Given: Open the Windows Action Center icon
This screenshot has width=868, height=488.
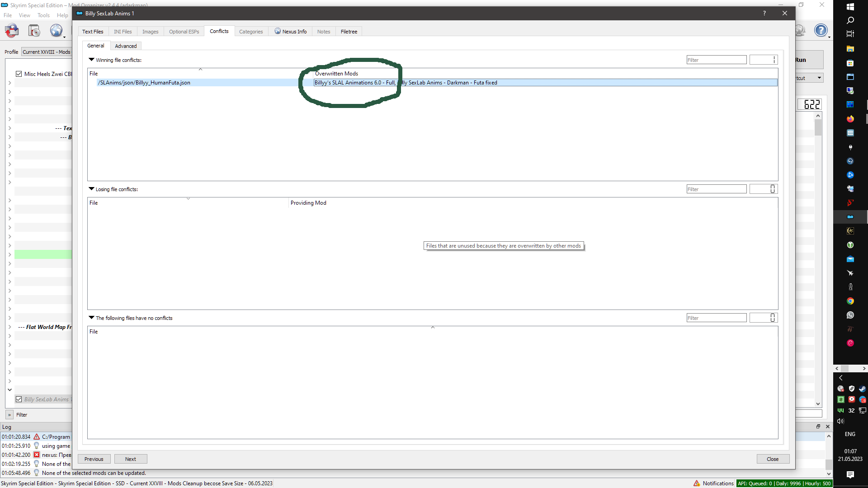Looking at the screenshot, I should (850, 474).
